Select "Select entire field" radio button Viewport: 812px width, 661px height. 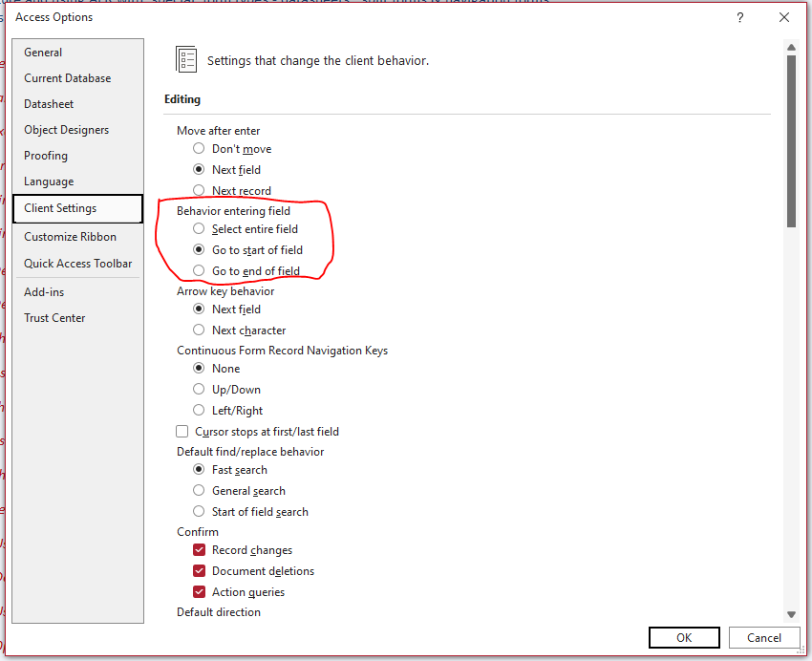pos(199,229)
